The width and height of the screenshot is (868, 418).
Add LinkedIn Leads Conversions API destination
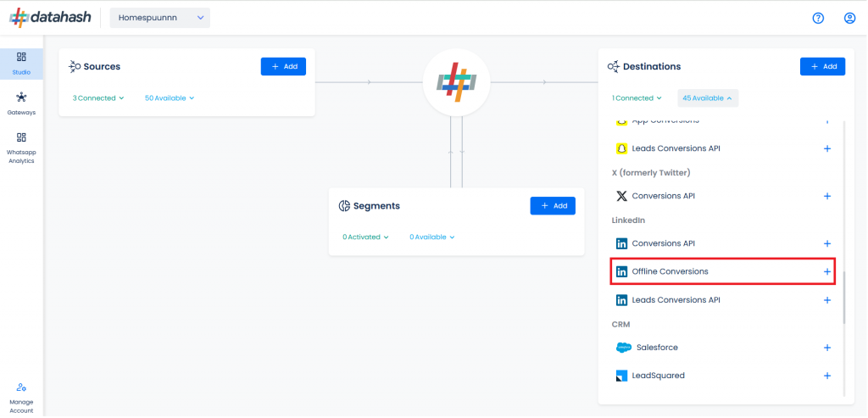827,300
